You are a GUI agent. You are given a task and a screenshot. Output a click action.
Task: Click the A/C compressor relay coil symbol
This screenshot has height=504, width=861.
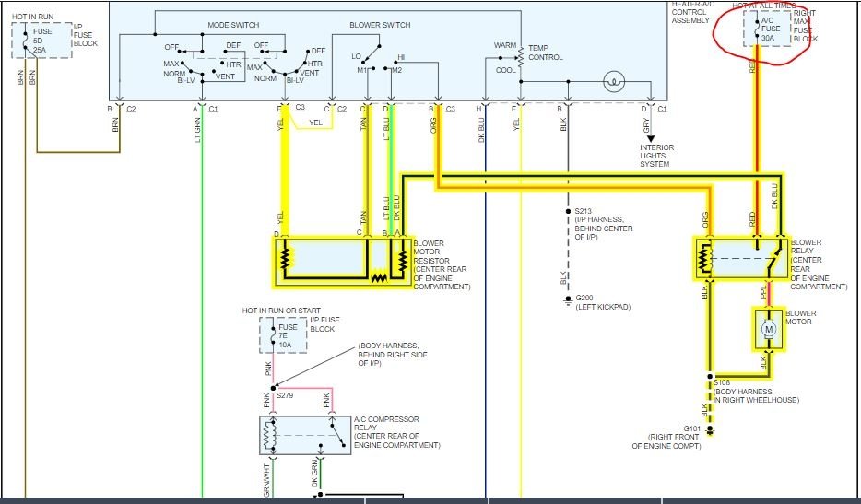(268, 436)
